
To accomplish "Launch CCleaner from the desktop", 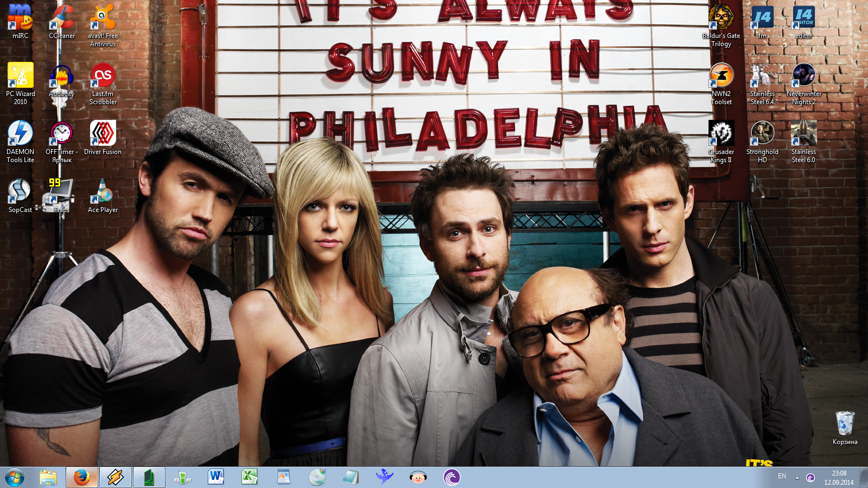I will [62, 22].
